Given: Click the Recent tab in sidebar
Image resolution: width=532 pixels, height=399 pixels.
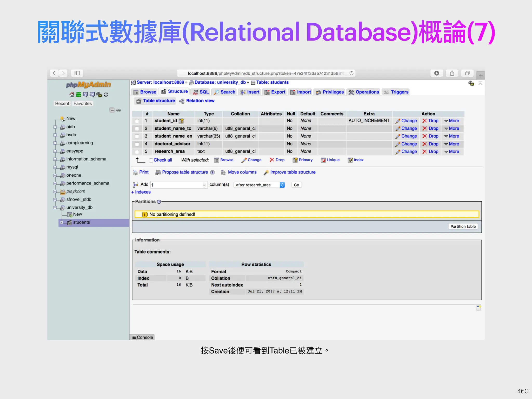Looking at the screenshot, I should [x=62, y=104].
